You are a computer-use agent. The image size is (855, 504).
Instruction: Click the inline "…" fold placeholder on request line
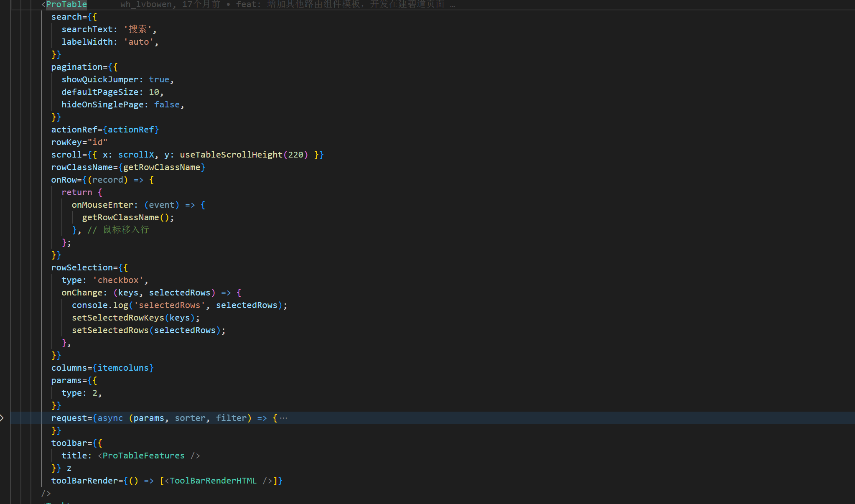(x=284, y=417)
